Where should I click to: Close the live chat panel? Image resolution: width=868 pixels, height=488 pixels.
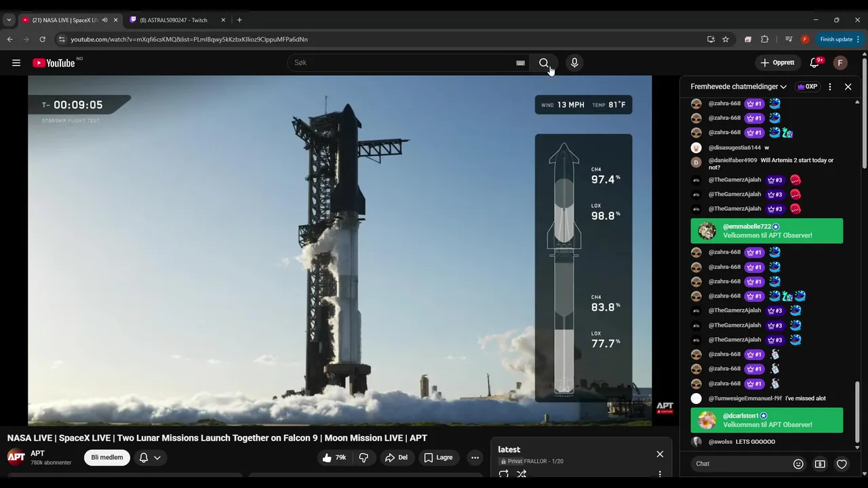point(848,87)
